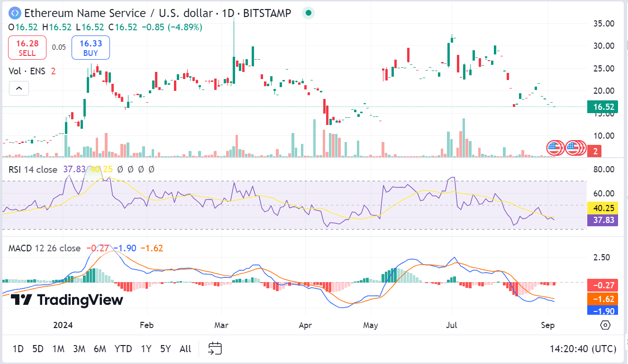This screenshot has width=628, height=364.
Task: Open chart settings via the hexagon icon
Action: [604, 325]
